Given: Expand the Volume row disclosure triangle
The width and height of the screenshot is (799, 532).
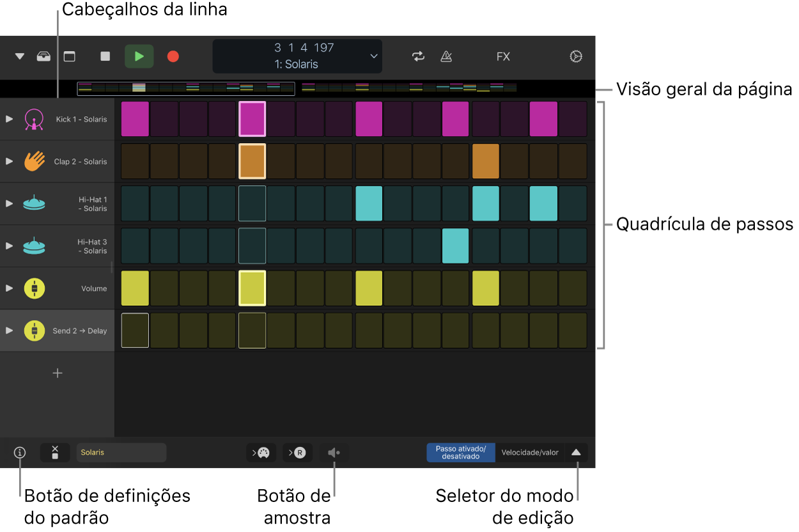Looking at the screenshot, I should coord(9,288).
